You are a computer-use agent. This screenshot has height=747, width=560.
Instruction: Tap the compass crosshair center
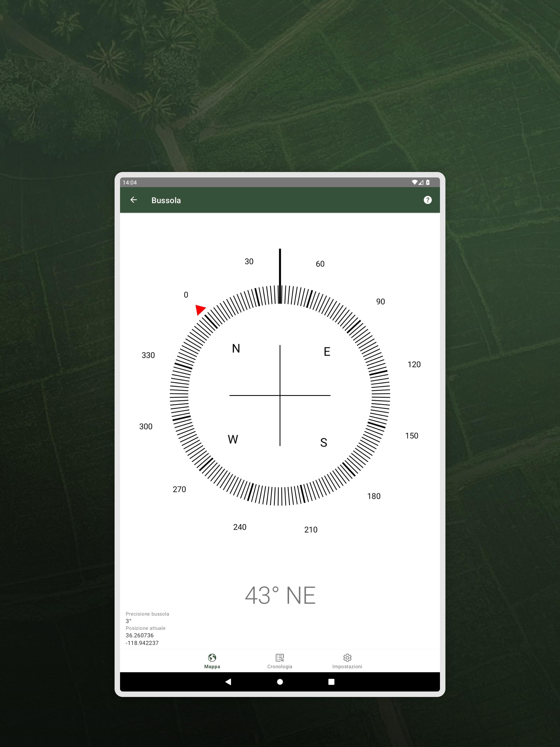point(280,395)
